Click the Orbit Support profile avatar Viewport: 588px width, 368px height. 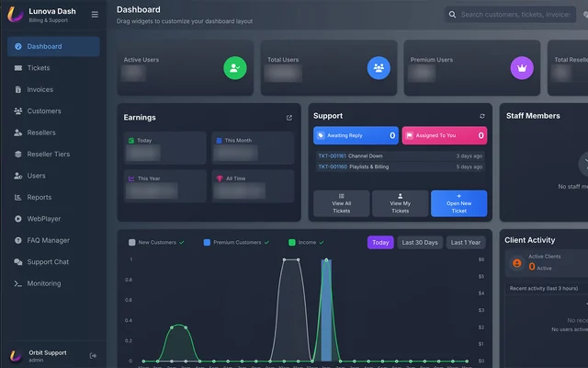pos(16,356)
